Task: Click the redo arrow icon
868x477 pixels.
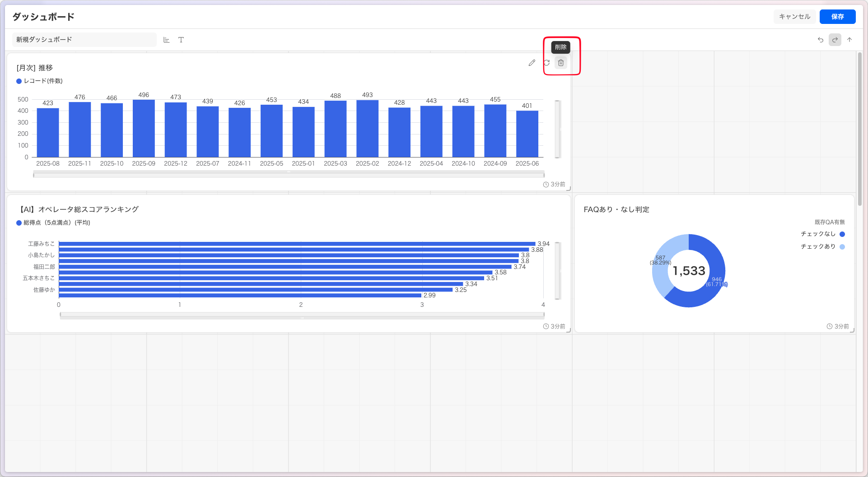Action: (835, 40)
